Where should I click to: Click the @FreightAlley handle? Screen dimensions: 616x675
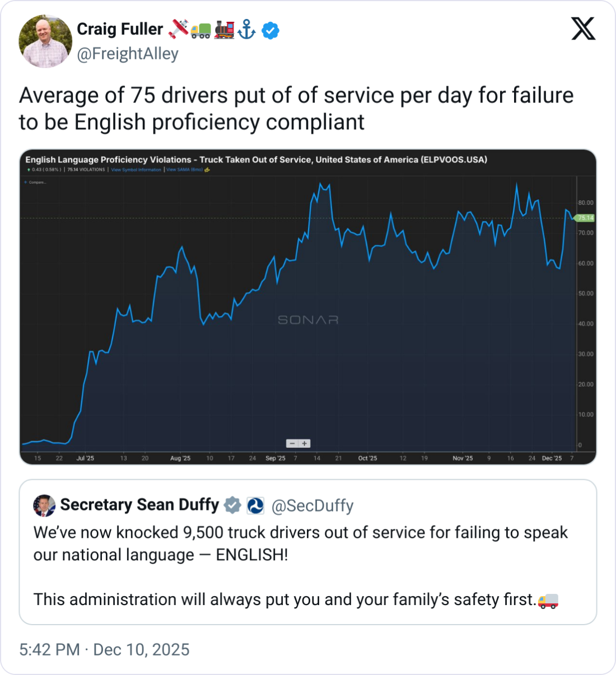[x=128, y=54]
